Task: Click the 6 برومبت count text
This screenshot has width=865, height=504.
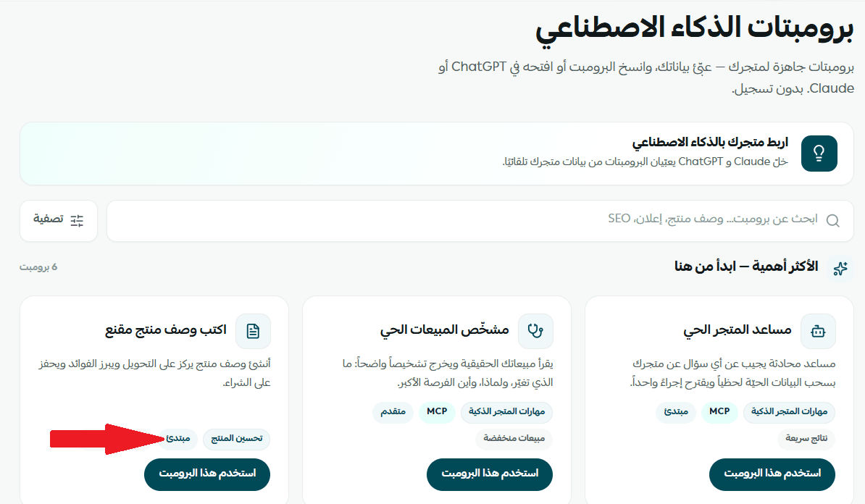Action: click(38, 267)
